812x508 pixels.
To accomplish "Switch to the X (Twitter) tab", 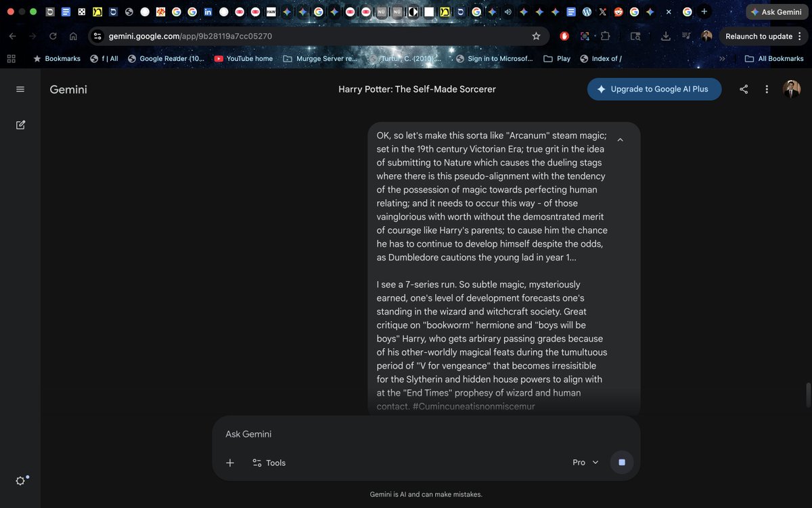I will (x=602, y=12).
